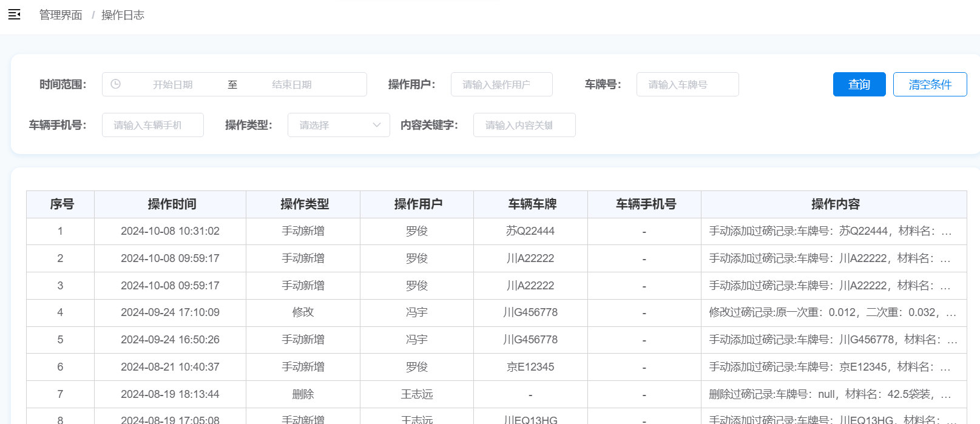This screenshot has width=980, height=424.
Task: Click plate cell 京E12345
Action: tap(530, 367)
